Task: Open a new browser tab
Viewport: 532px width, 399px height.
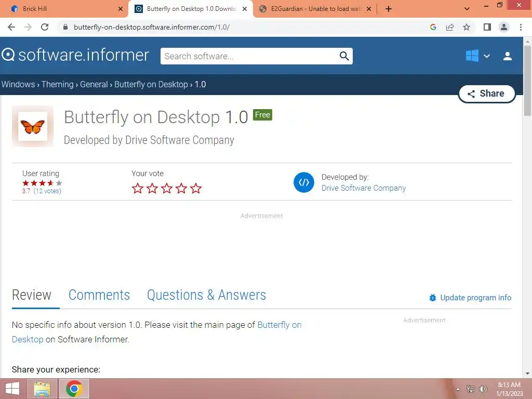Action: [389, 9]
